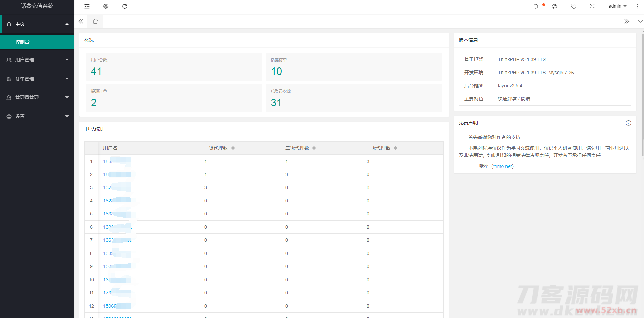The height and width of the screenshot is (318, 644).
Task: Open the three-dot more options menu
Action: pyautogui.click(x=637, y=6)
